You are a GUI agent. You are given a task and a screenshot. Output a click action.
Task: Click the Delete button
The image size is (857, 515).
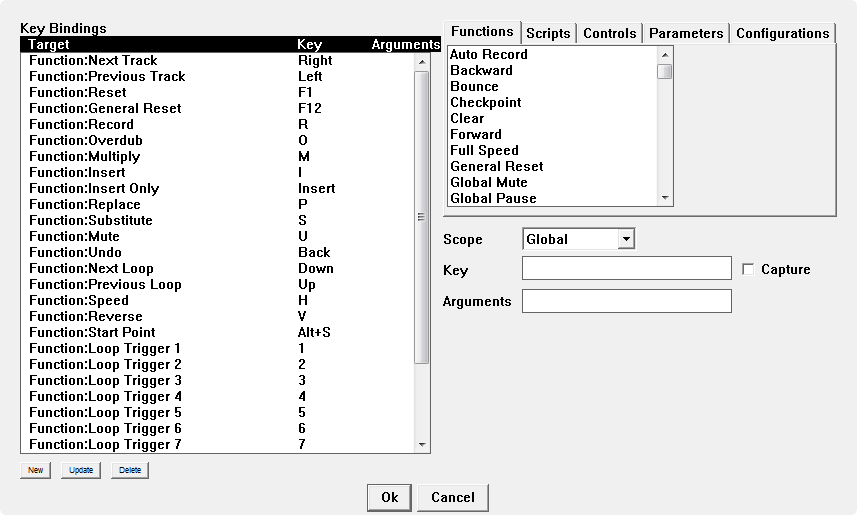coord(130,470)
